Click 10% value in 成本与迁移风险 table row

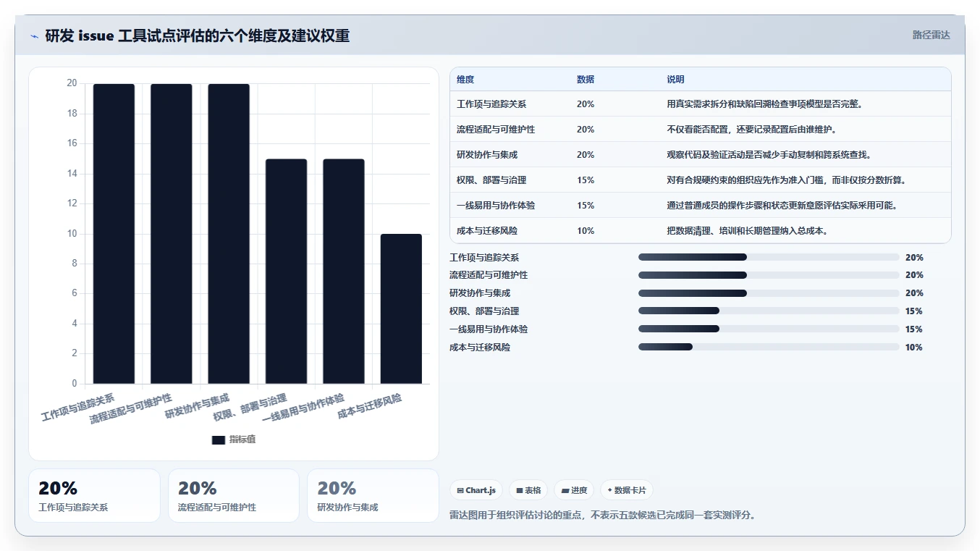point(586,231)
